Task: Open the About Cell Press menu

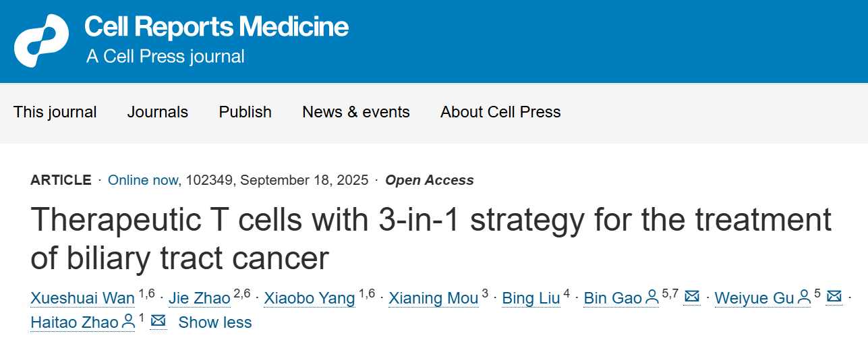Action: point(500,112)
